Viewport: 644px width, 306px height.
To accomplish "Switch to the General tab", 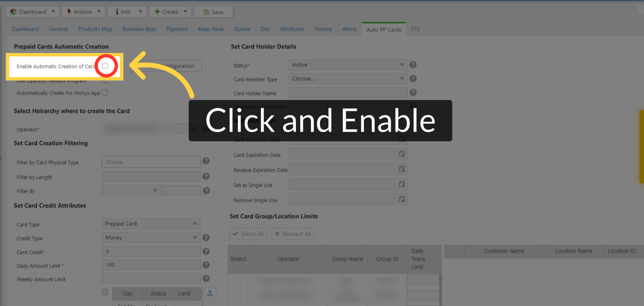I will [58, 29].
